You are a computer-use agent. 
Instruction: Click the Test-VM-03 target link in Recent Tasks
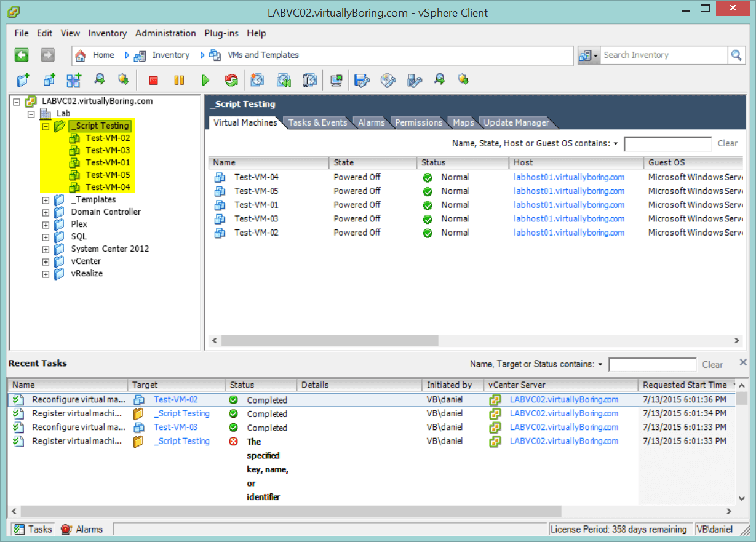pos(176,427)
